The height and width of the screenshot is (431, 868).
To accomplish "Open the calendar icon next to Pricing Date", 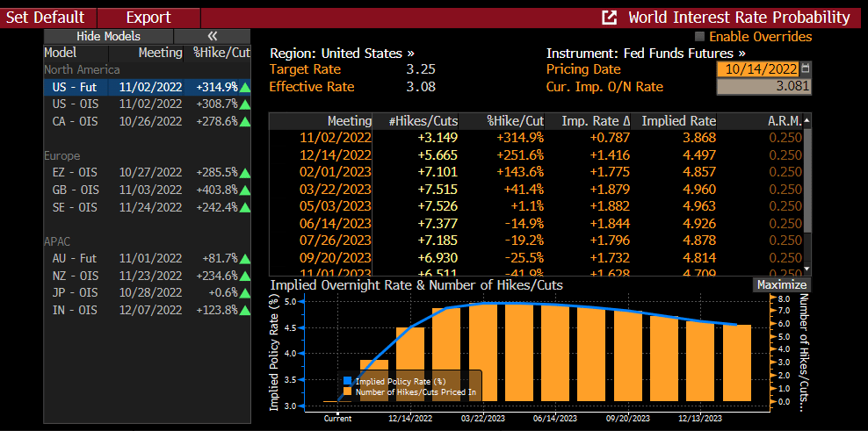I will pyautogui.click(x=806, y=68).
